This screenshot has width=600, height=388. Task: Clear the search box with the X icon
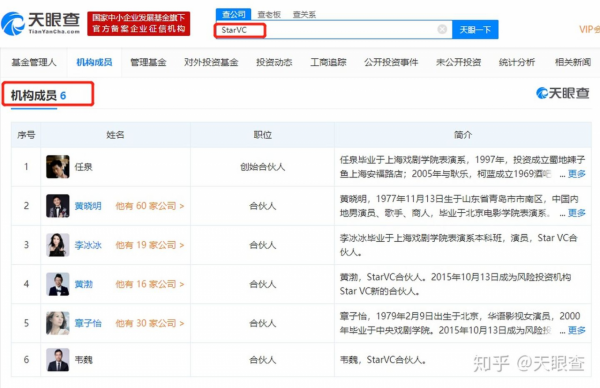[442, 29]
